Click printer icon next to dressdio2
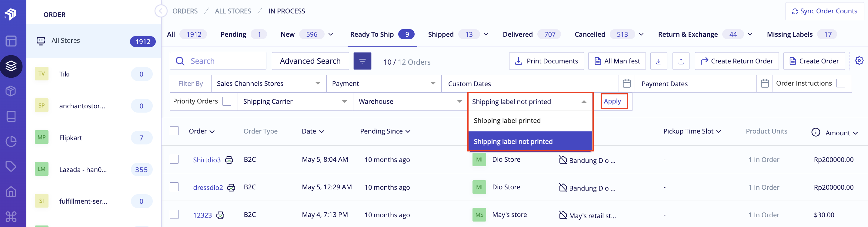This screenshot has height=227, width=868. click(x=231, y=188)
